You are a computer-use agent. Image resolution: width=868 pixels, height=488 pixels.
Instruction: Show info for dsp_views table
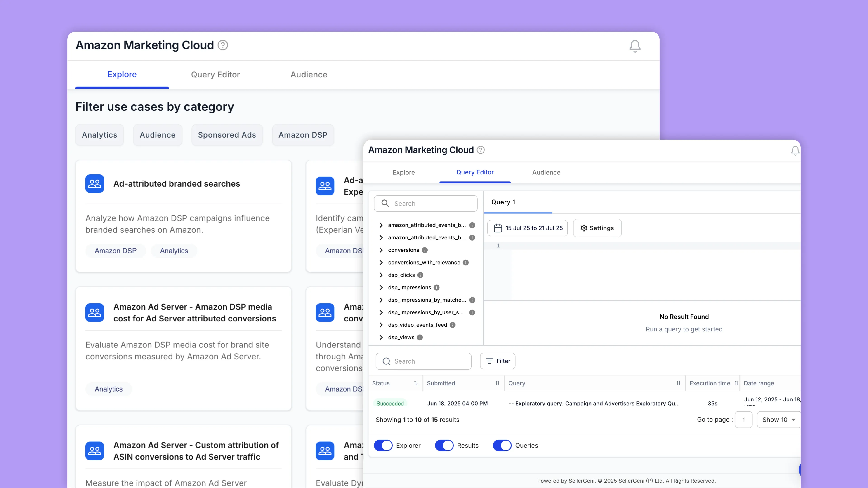coord(420,337)
